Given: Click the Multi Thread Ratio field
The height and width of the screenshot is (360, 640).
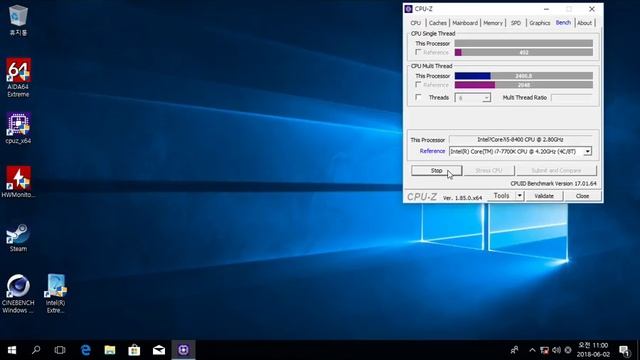Looking at the screenshot, I should [571, 98].
